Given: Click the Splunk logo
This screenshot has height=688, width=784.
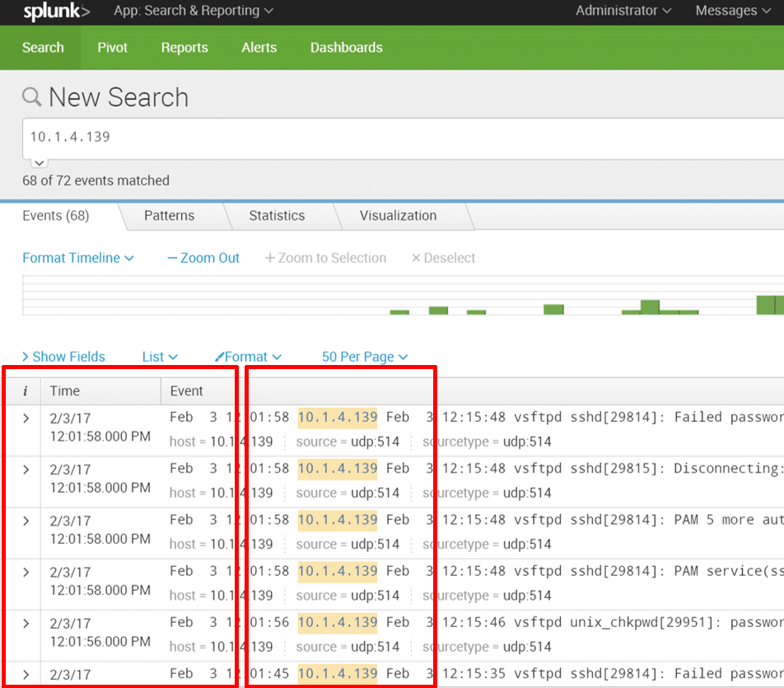Looking at the screenshot, I should tap(57, 11).
